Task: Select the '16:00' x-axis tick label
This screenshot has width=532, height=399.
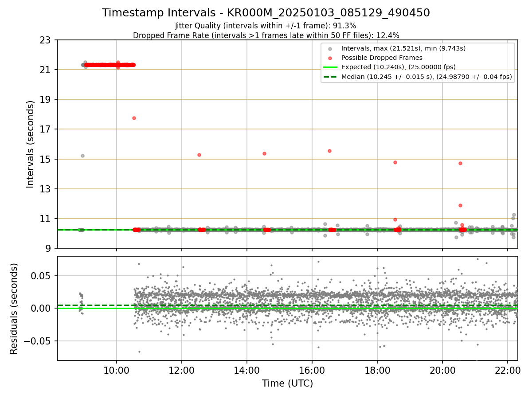Action: pos(312,370)
